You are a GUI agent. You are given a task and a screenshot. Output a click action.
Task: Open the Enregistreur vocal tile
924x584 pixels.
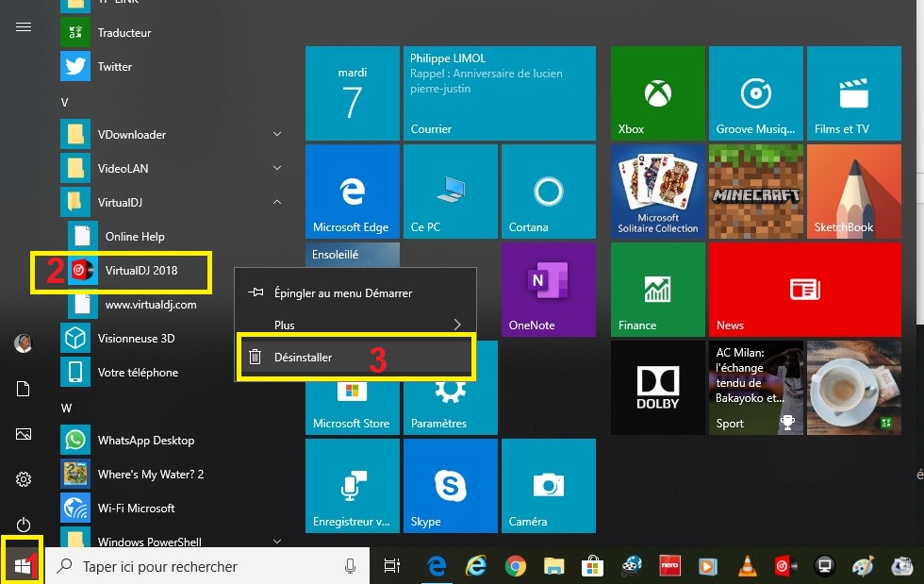(353, 486)
